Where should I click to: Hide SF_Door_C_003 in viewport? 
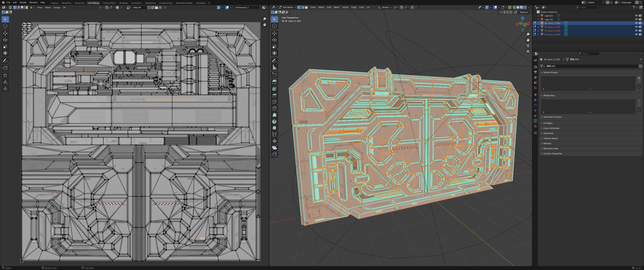click(636, 31)
